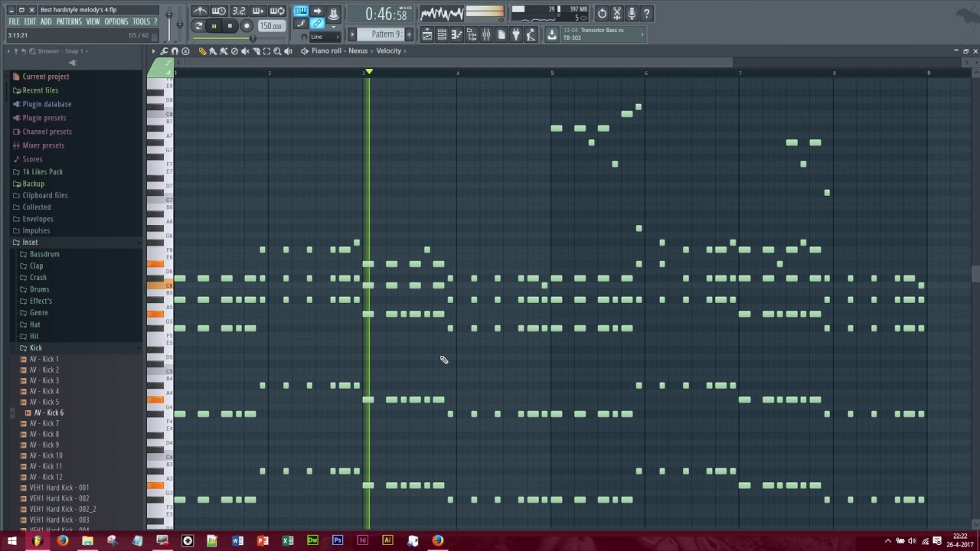Open the piano roll wrench tools menu
Image resolution: width=980 pixels, height=551 pixels.
[164, 51]
